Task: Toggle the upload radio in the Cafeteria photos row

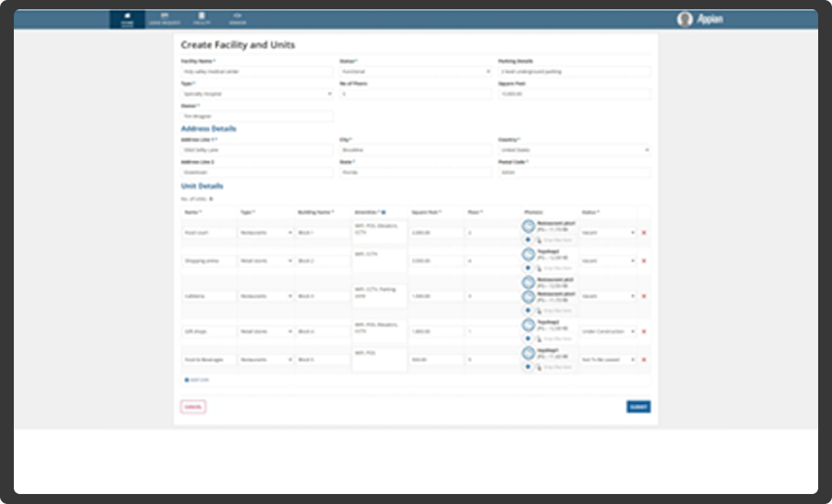Action: coord(527,310)
